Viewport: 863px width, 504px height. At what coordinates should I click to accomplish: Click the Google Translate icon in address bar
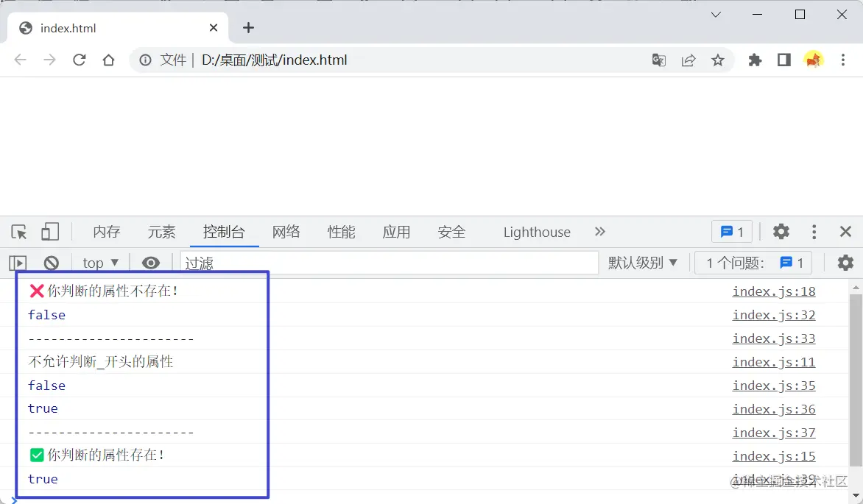pyautogui.click(x=658, y=60)
